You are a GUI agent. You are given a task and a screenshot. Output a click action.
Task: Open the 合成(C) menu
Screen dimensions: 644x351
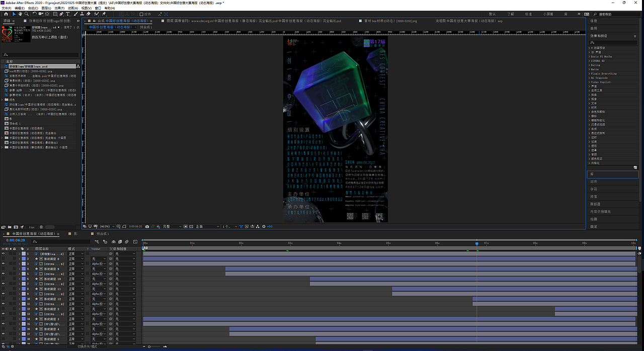coord(33,8)
